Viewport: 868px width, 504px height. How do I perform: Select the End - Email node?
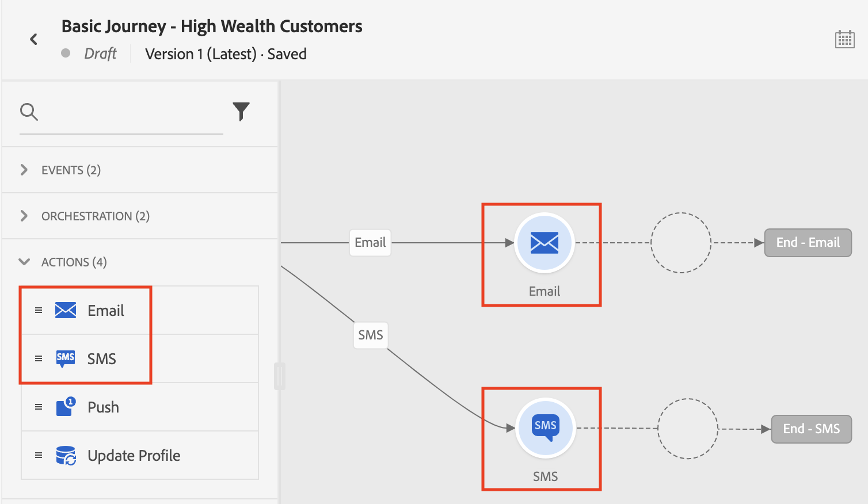pos(808,243)
